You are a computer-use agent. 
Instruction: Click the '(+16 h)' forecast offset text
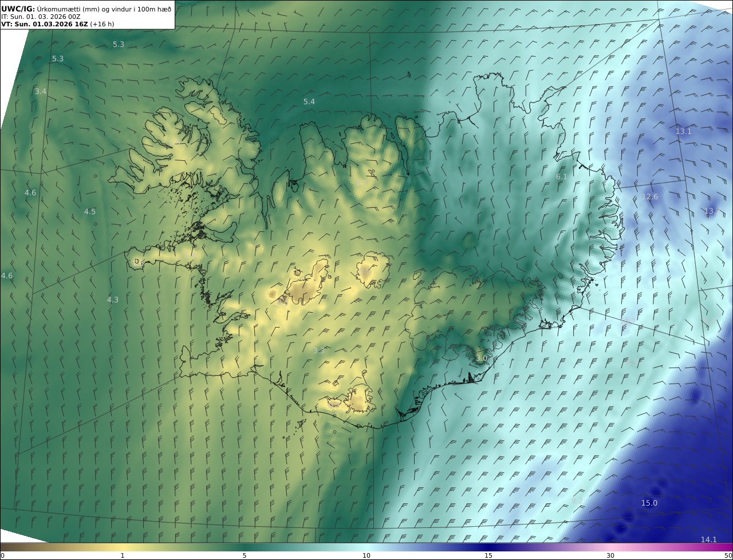click(102, 24)
